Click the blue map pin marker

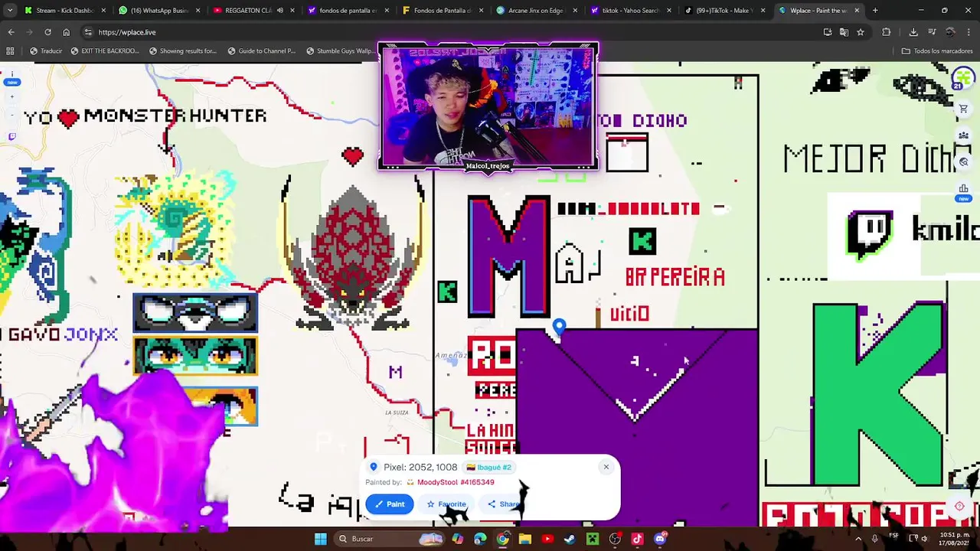[x=560, y=328]
